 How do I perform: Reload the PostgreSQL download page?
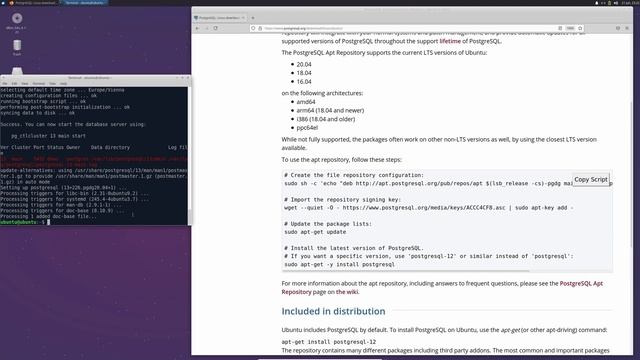(216, 28)
